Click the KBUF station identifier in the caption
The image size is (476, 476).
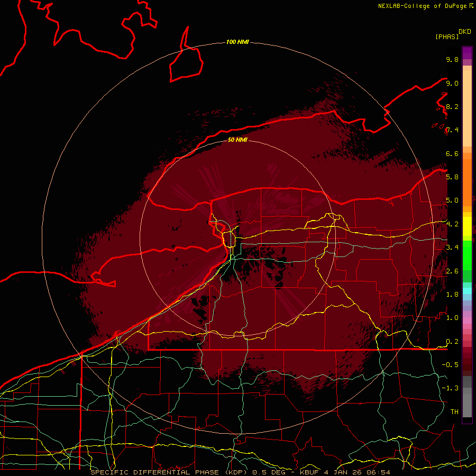[309, 472]
